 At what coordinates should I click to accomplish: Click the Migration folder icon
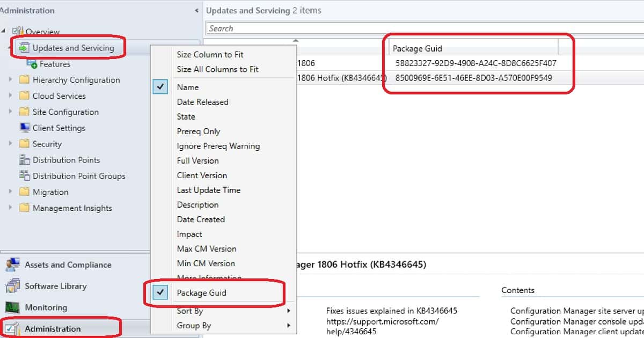pyautogui.click(x=24, y=192)
